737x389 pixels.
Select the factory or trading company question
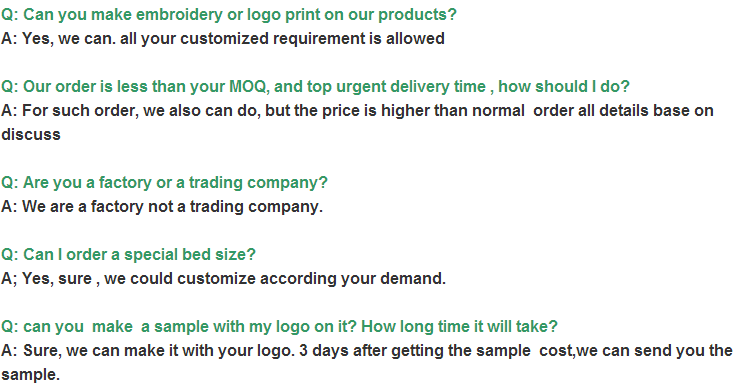[x=164, y=183]
